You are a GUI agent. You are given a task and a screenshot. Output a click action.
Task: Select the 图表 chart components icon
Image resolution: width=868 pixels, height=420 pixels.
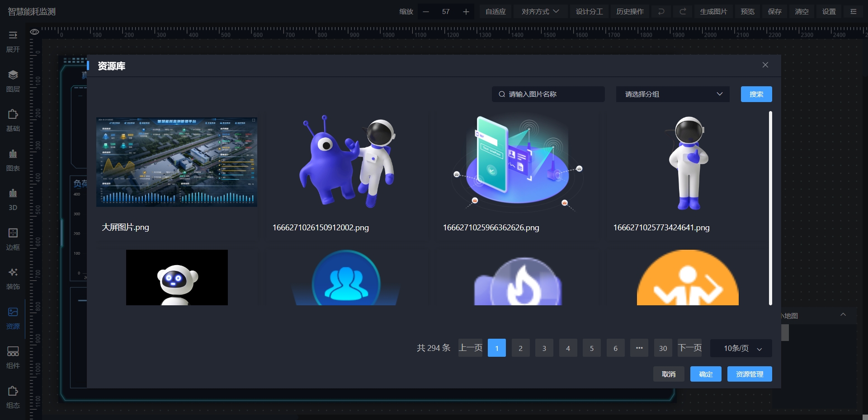(13, 154)
